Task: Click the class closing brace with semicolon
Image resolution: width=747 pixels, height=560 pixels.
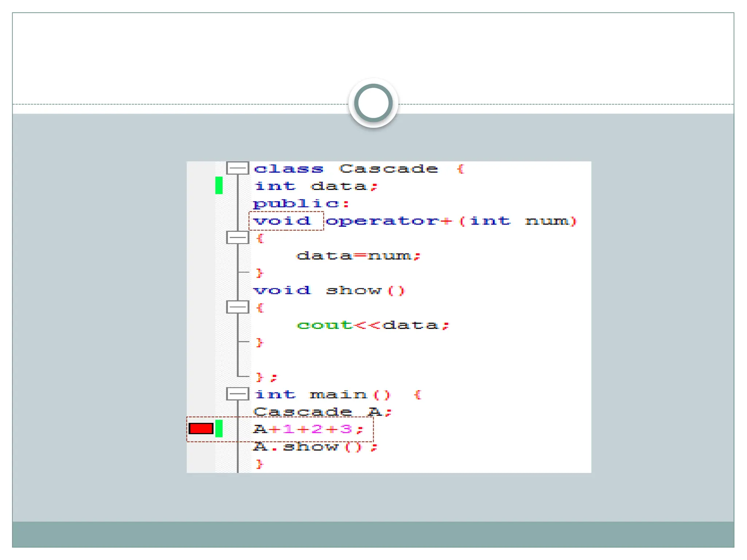Action: point(266,377)
